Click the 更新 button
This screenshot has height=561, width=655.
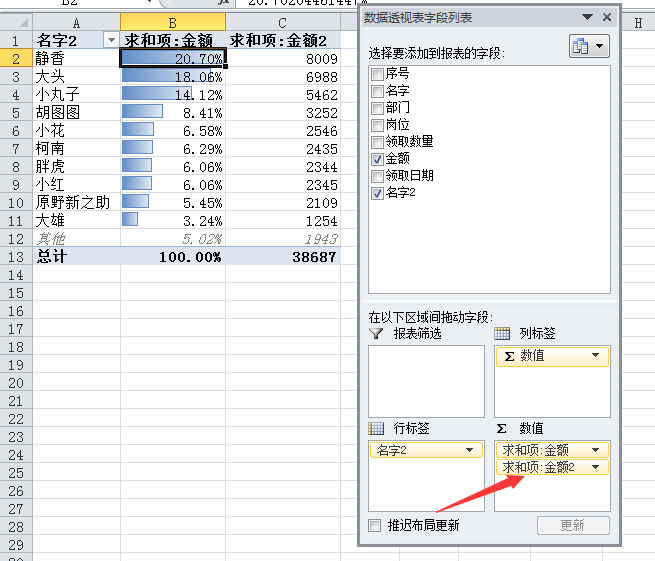[x=573, y=525]
